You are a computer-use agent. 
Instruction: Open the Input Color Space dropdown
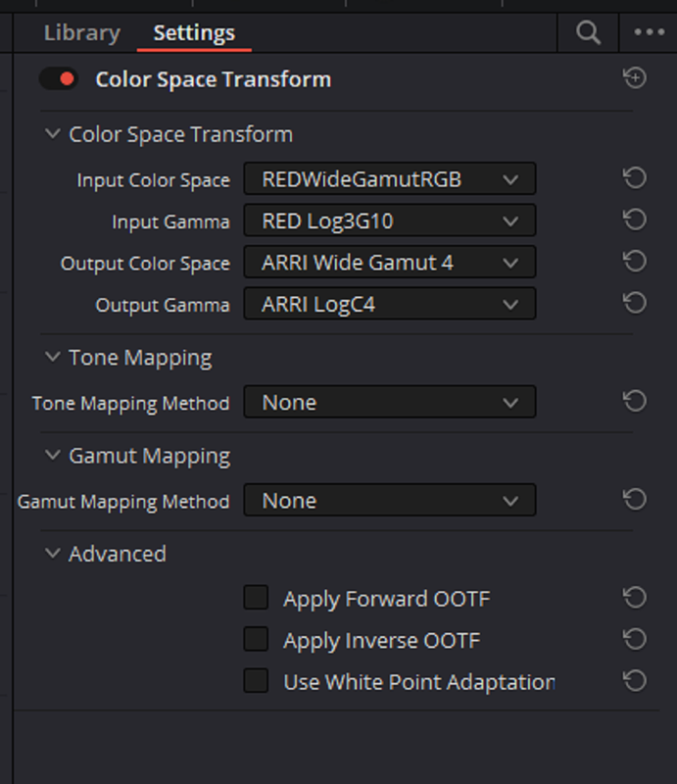pos(390,178)
